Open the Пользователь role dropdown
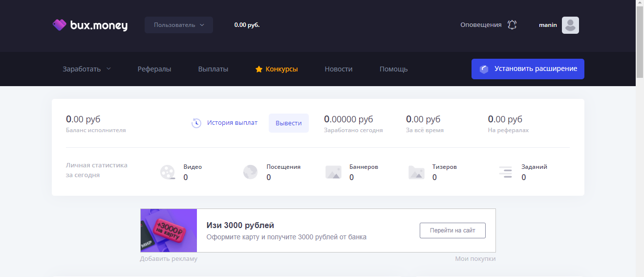644x277 pixels. [179, 25]
